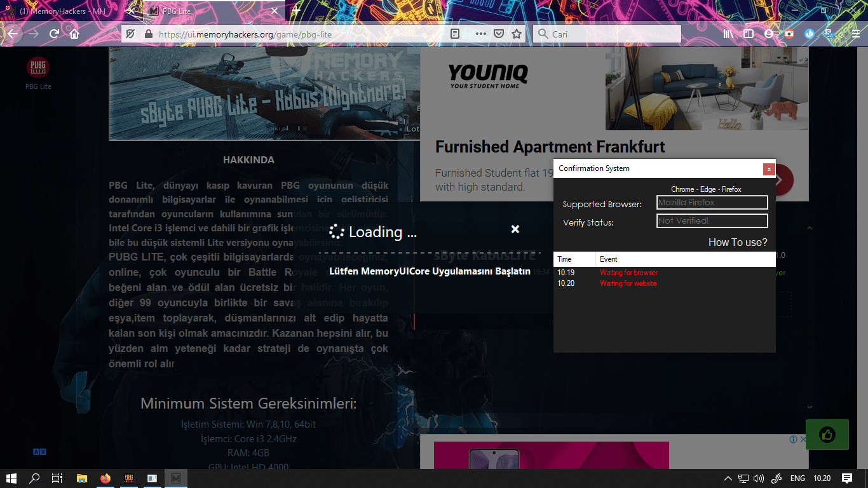Click the Event column header
The width and height of the screenshot is (868, 488).
pos(686,259)
